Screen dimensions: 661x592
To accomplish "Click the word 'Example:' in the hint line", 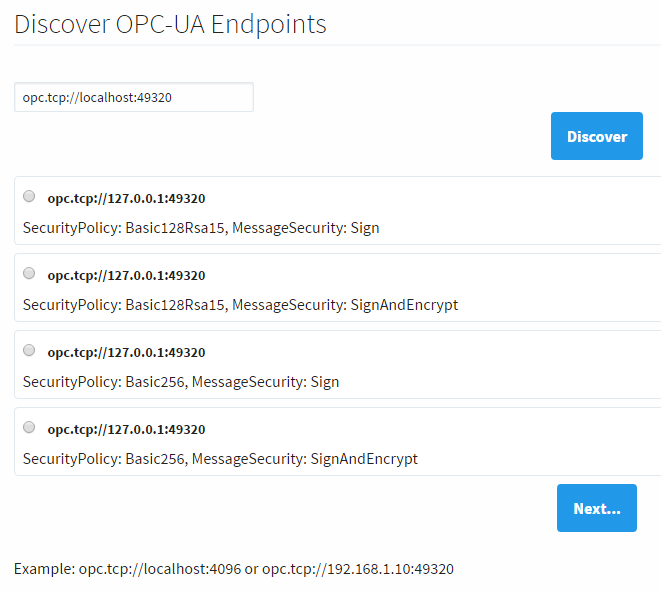I will click(x=44, y=569).
